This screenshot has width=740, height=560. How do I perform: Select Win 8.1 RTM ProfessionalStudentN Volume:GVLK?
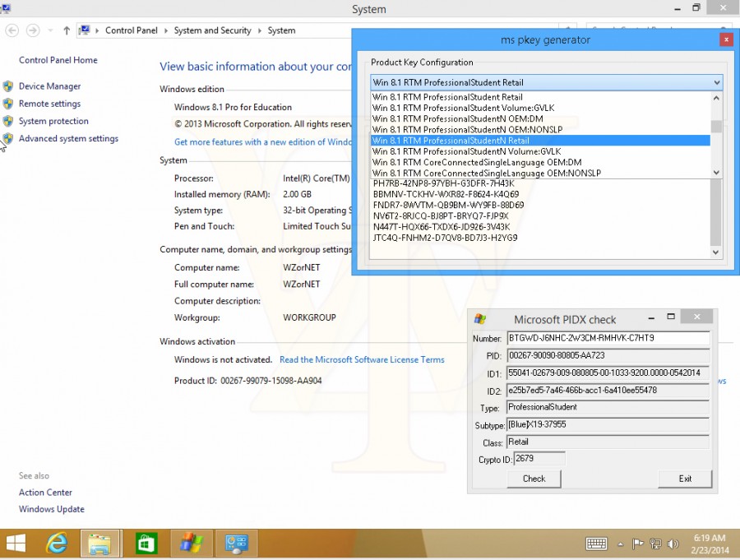(540, 151)
